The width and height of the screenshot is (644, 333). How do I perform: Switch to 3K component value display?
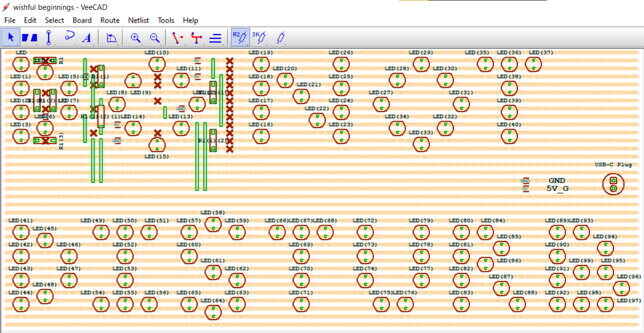coord(259,37)
